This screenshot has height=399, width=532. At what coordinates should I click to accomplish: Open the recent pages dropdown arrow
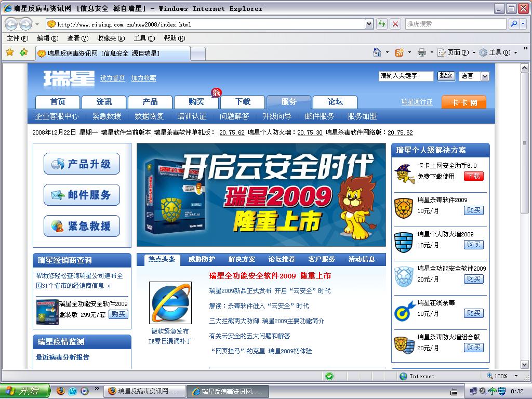click(x=37, y=24)
